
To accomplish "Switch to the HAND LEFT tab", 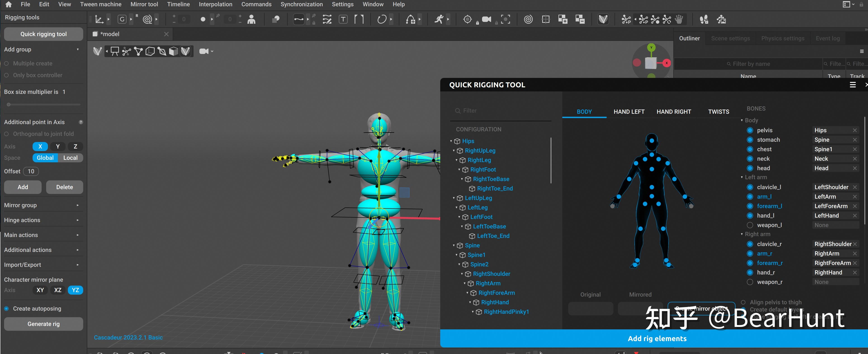I will (629, 112).
